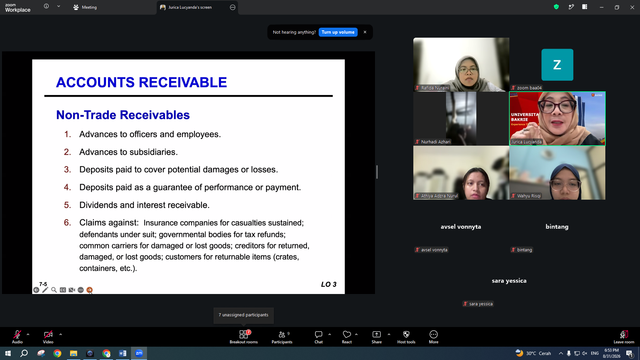The image size is (640, 360).
Task: Select zoom baa04 participant tile
Action: coord(557,64)
